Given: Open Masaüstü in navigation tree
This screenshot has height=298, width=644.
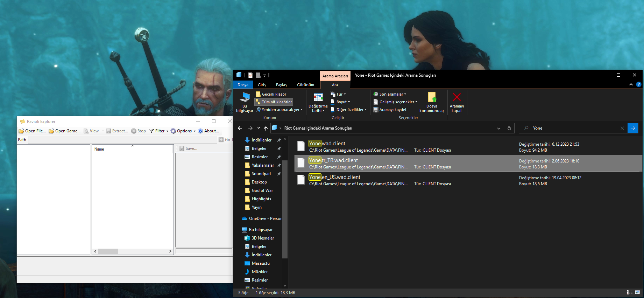Looking at the screenshot, I should click(261, 263).
